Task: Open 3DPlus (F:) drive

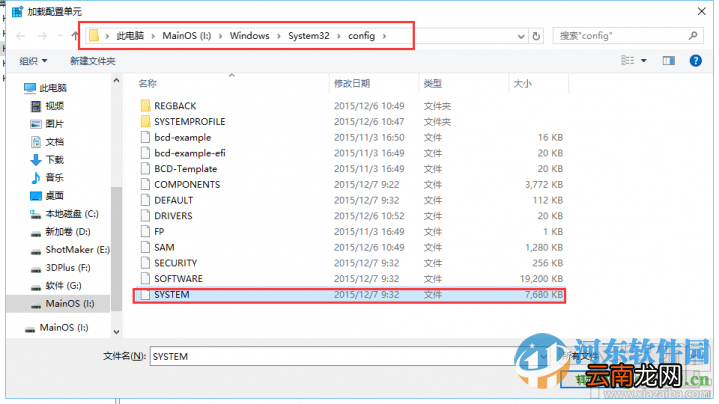Action: [x=61, y=267]
